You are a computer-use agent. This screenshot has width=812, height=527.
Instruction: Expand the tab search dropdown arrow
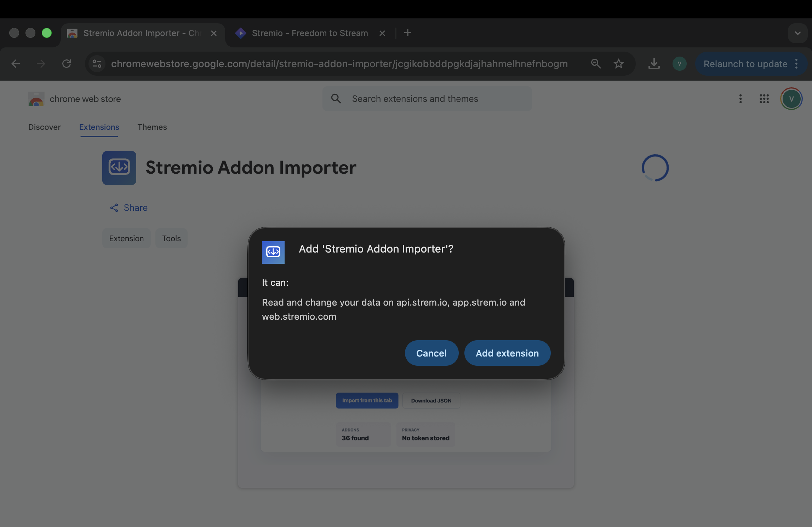pyautogui.click(x=797, y=33)
